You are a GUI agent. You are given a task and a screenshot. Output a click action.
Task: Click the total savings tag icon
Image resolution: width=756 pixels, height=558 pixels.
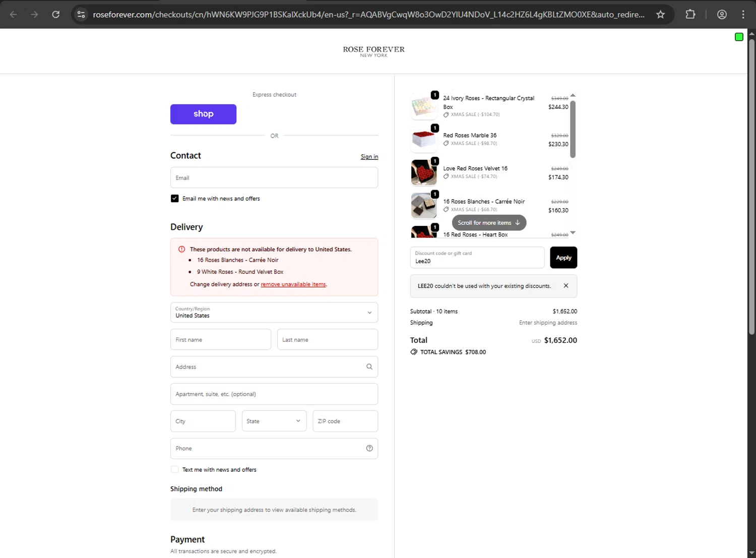(414, 352)
